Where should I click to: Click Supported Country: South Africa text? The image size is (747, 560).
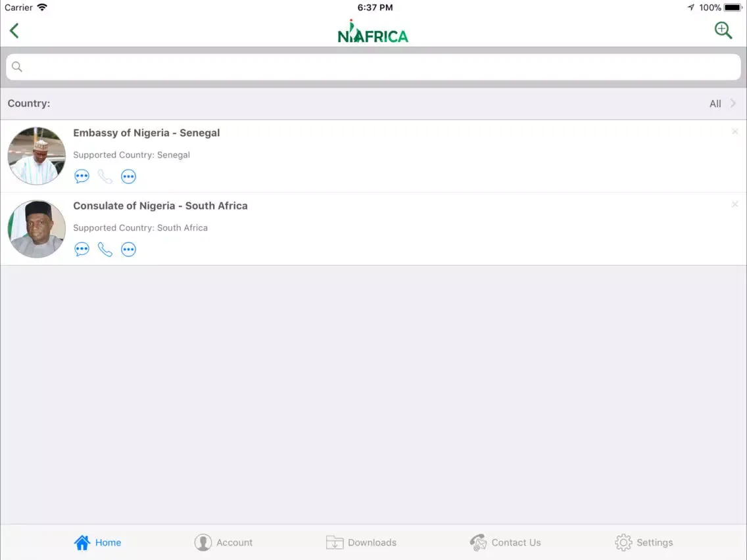[x=140, y=227]
